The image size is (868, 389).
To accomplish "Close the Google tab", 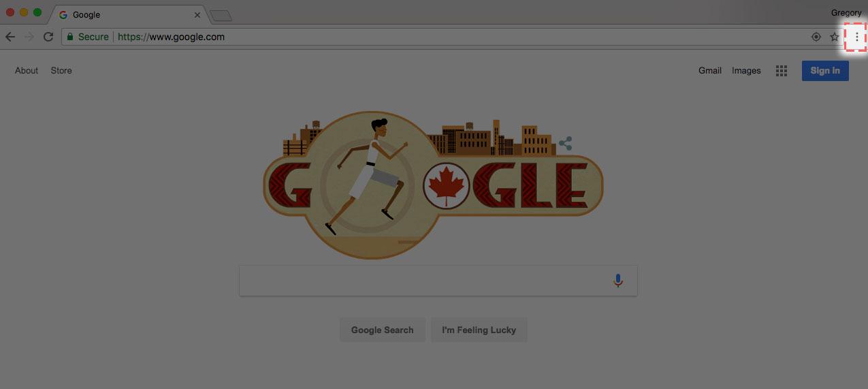I will [197, 14].
